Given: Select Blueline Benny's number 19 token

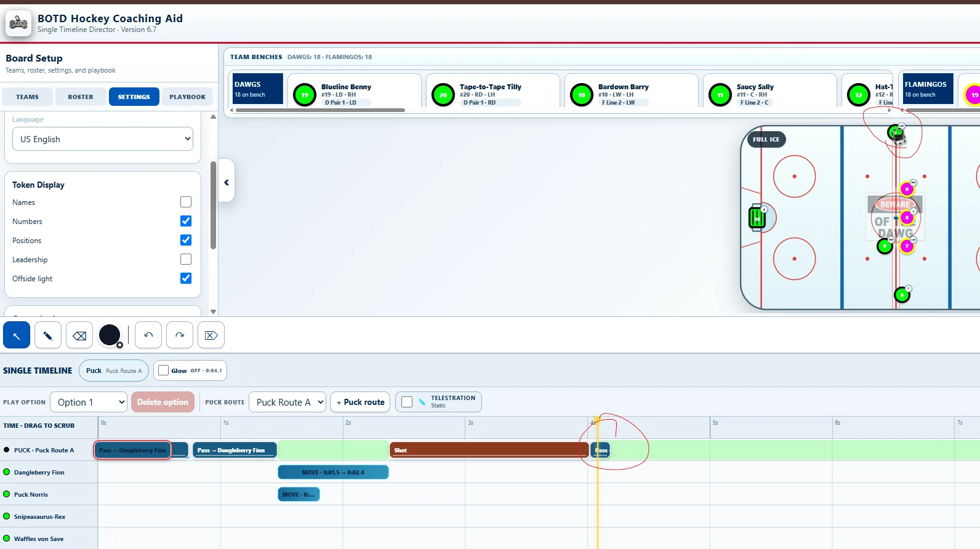Looking at the screenshot, I should 305,95.
